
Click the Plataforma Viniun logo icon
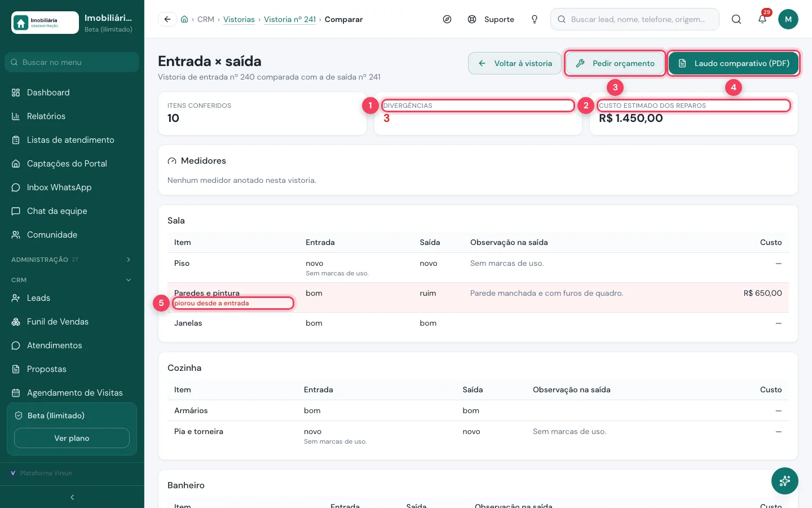tap(13, 473)
